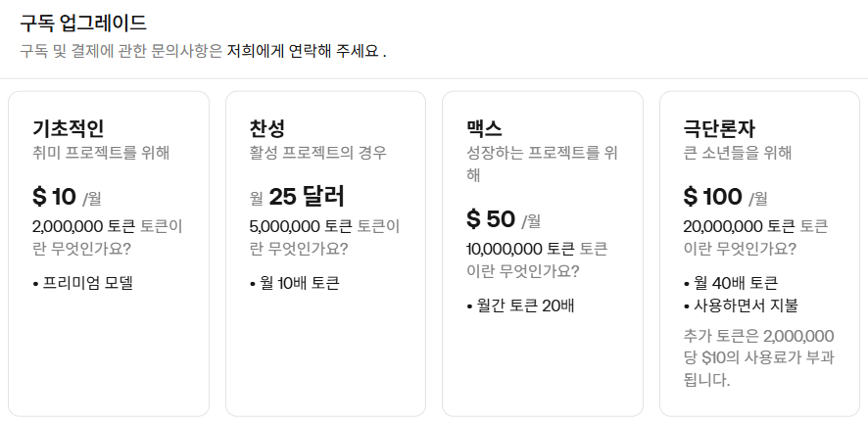868x423 pixels.
Task: Click the 월 25 달러 price
Action: click(x=297, y=196)
